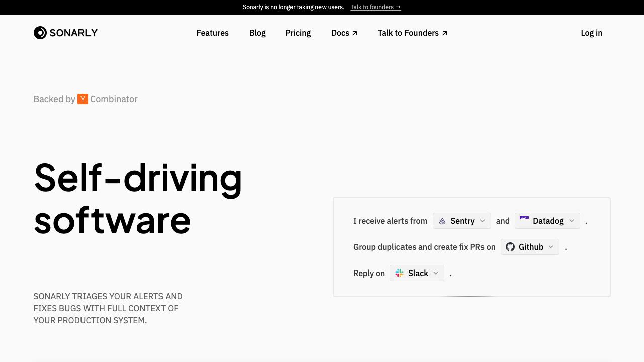Click the Y Combinator orange logo
The width and height of the screenshot is (644, 362).
click(83, 99)
